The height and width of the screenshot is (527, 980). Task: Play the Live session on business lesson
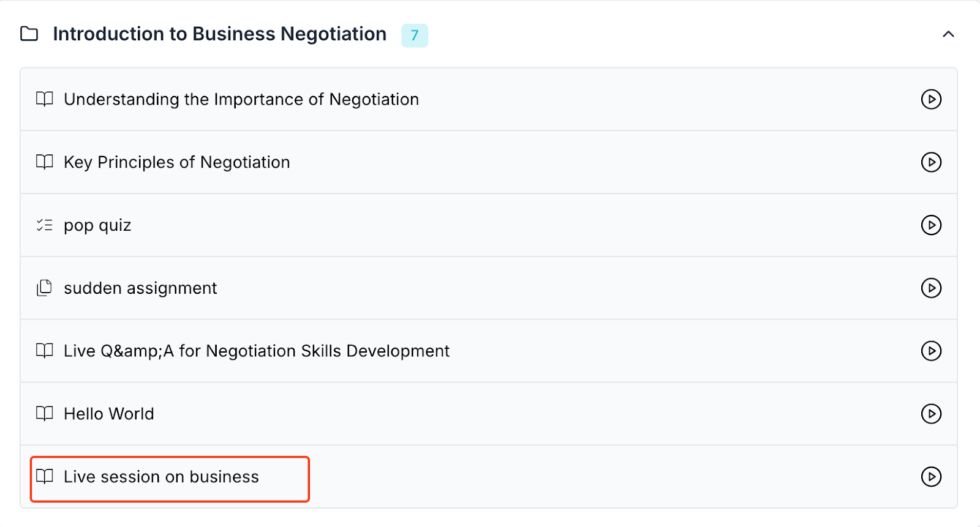(932, 477)
